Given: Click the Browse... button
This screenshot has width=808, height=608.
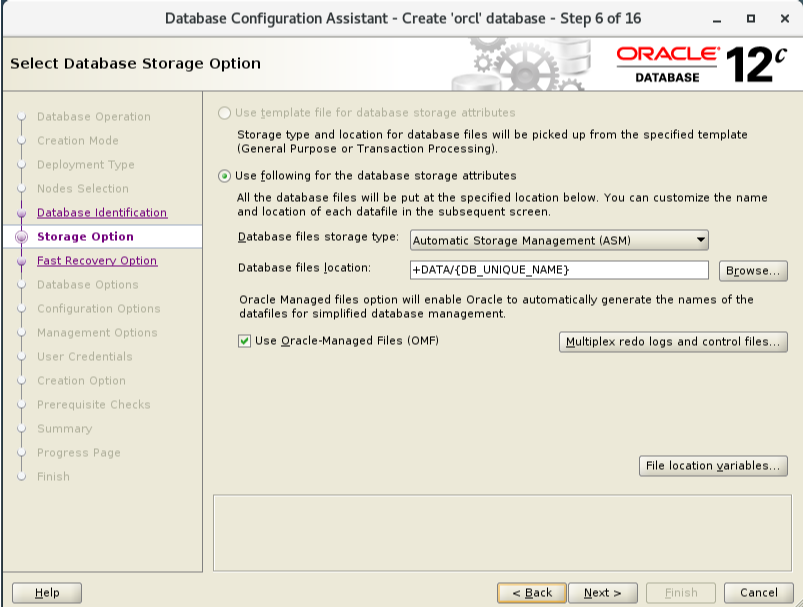Looking at the screenshot, I should (x=753, y=271).
